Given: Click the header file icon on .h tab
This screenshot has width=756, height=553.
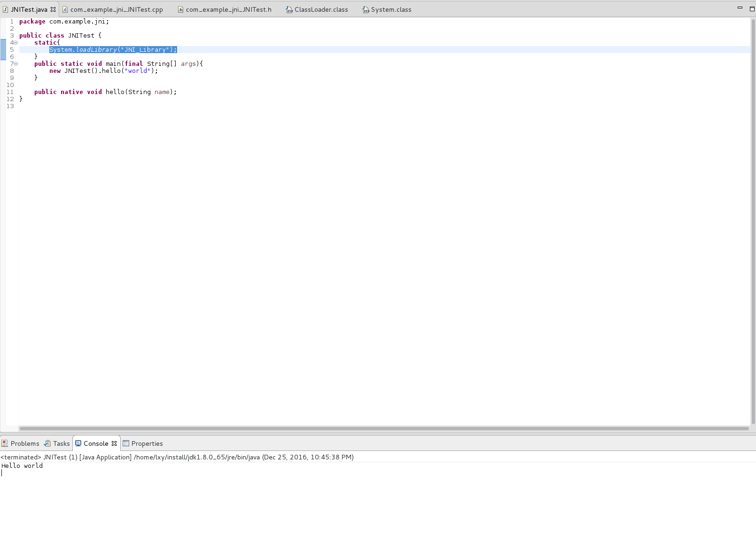Looking at the screenshot, I should click(x=180, y=9).
